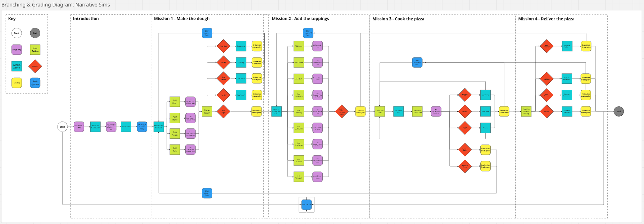Select the grey End node after Mission 4
644x224 pixels.
point(619,111)
